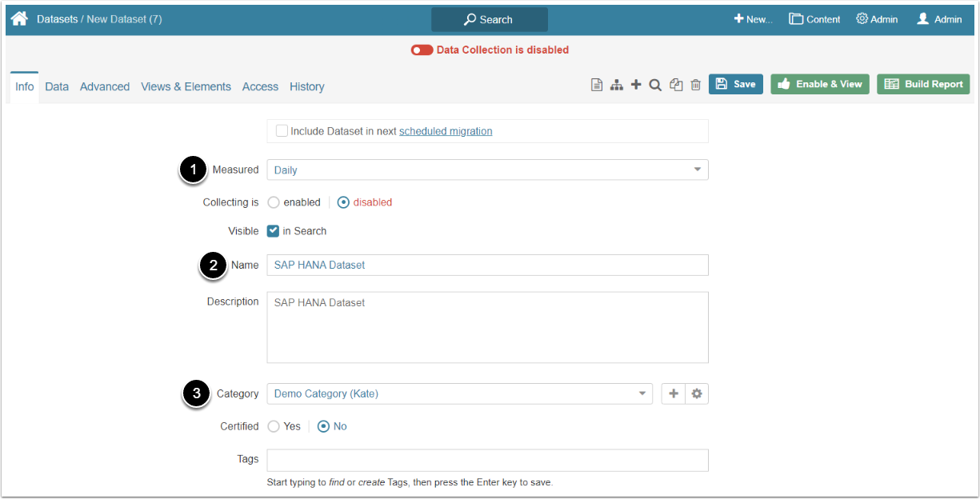
Task: Open category settings gear icon
Action: (x=697, y=393)
